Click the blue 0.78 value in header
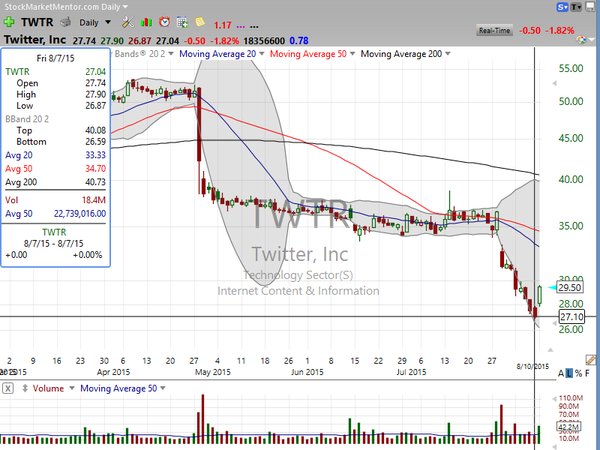The width and height of the screenshot is (600, 450). pyautogui.click(x=299, y=41)
